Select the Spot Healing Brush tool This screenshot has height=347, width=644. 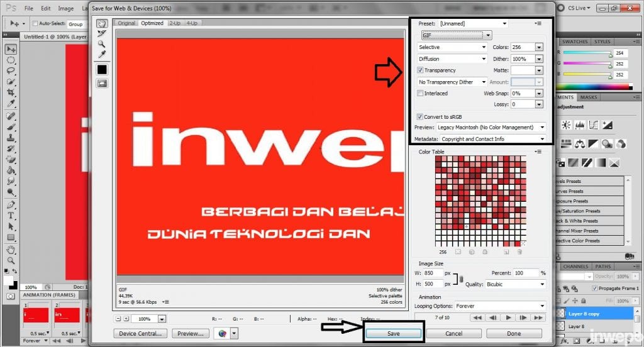tap(11, 116)
